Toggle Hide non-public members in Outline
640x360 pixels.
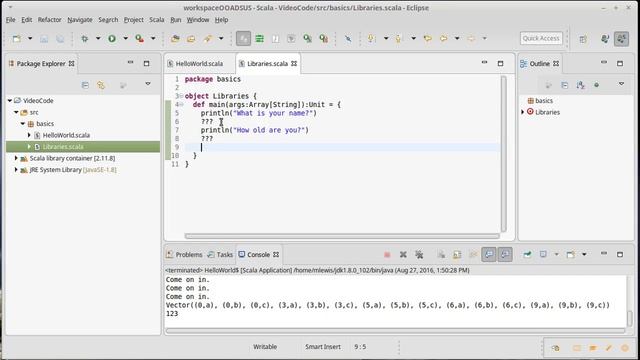coord(596,85)
